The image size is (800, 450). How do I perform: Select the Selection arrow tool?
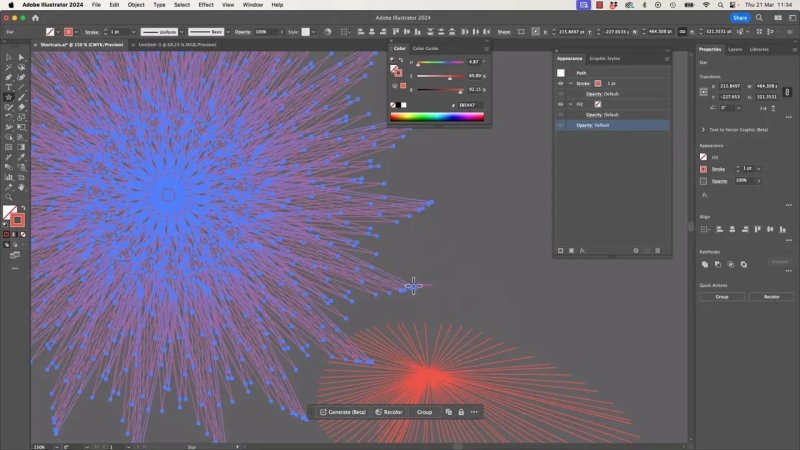pyautogui.click(x=9, y=58)
